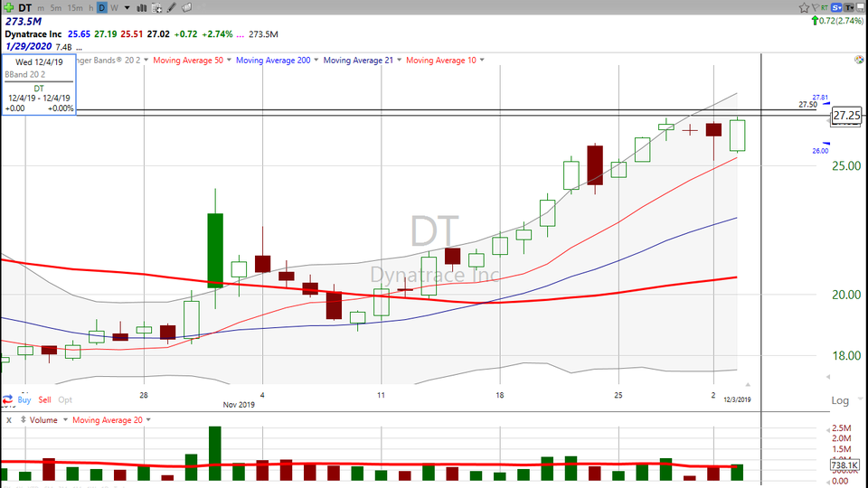This screenshot has width=868, height=488.
Task: Open the Moving Average 21 dropdown
Action: [x=399, y=60]
